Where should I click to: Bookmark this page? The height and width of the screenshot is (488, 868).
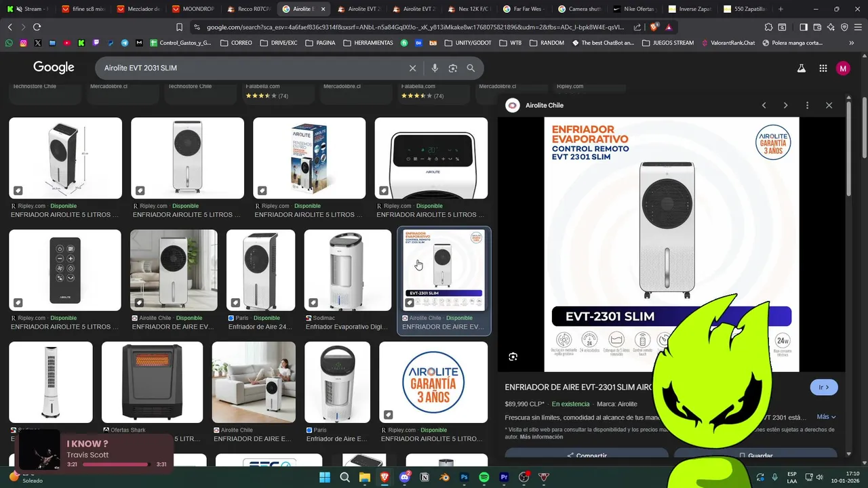point(179,27)
